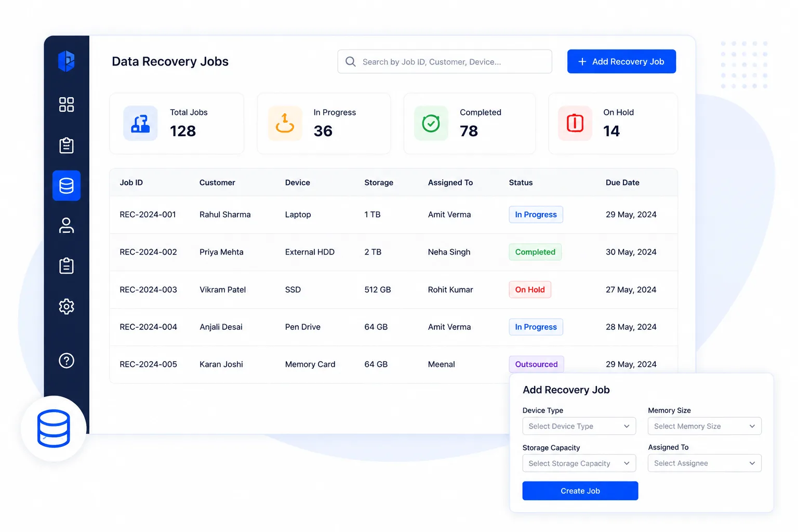Open the Select Device Type dropdown
The height and width of the screenshot is (532, 798).
tap(579, 426)
